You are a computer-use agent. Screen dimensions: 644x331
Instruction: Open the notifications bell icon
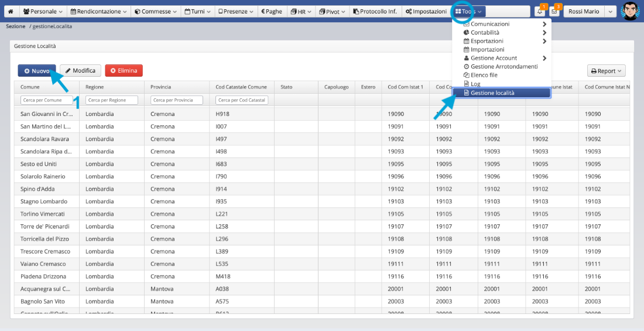click(x=539, y=11)
